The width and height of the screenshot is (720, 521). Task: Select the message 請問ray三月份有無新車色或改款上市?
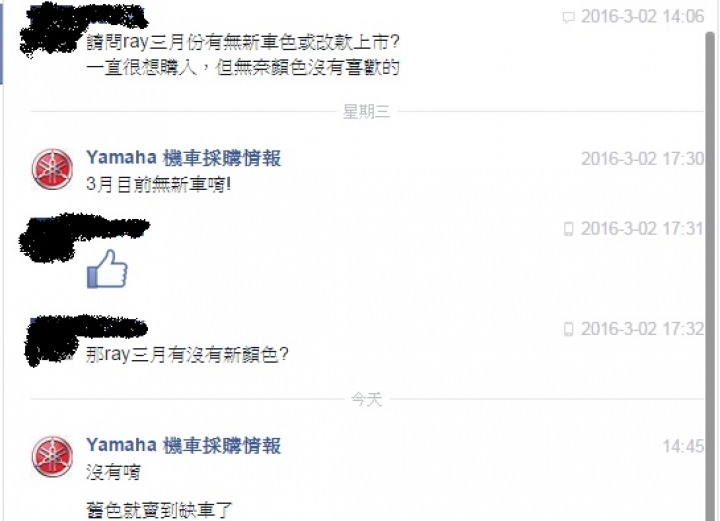pyautogui.click(x=243, y=42)
